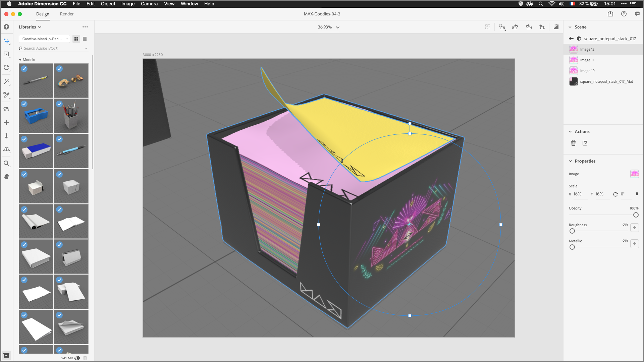Select the Hand tool
644x362 pixels.
click(6, 177)
